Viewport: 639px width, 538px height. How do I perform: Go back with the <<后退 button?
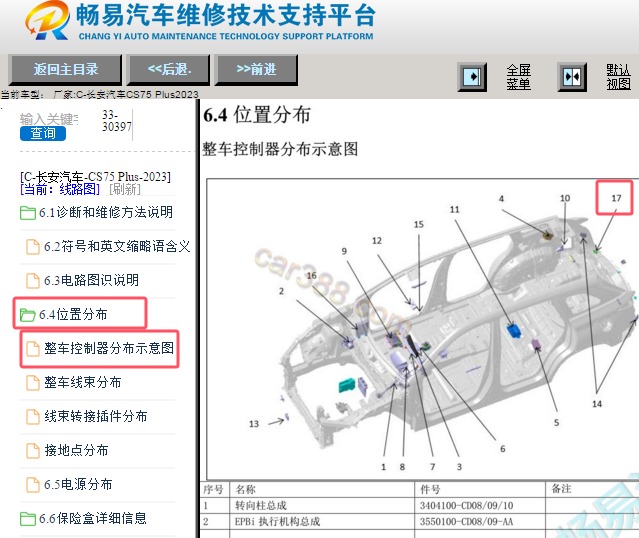pos(169,69)
